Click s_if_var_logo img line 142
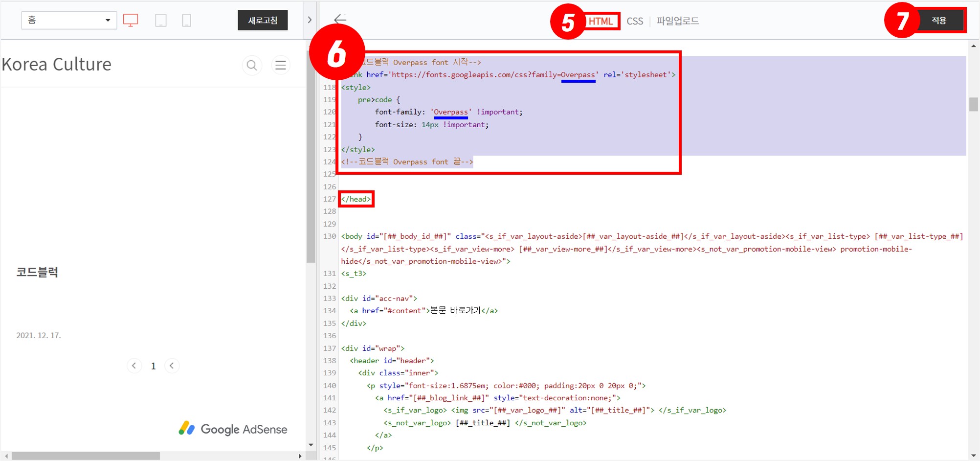 [555, 410]
